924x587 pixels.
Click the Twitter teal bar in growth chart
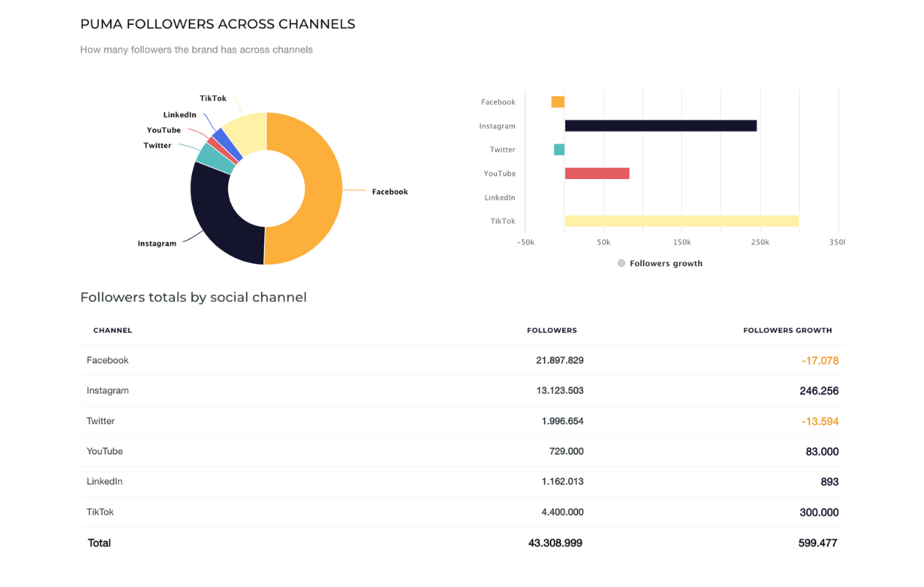coord(560,150)
